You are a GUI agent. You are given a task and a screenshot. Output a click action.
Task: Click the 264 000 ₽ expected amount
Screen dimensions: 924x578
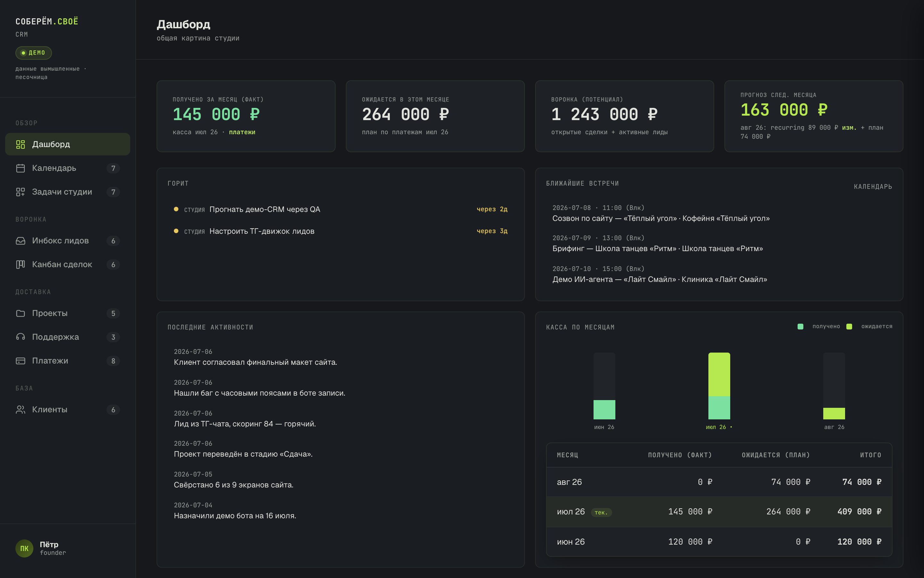pyautogui.click(x=406, y=114)
